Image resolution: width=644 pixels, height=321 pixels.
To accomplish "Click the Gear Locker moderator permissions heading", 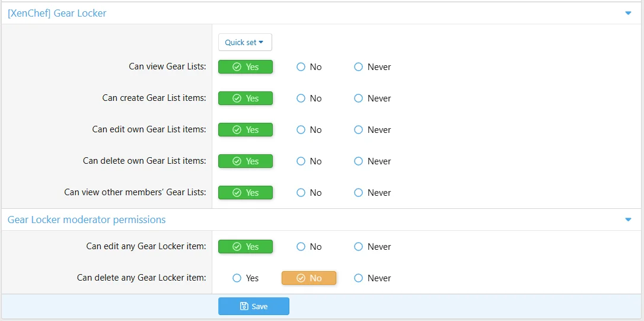I will [87, 220].
